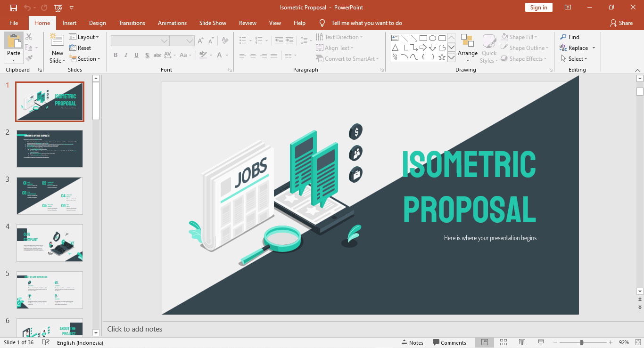This screenshot has width=644, height=348.
Task: Click the Cut scissors icon
Action: pos(29,37)
